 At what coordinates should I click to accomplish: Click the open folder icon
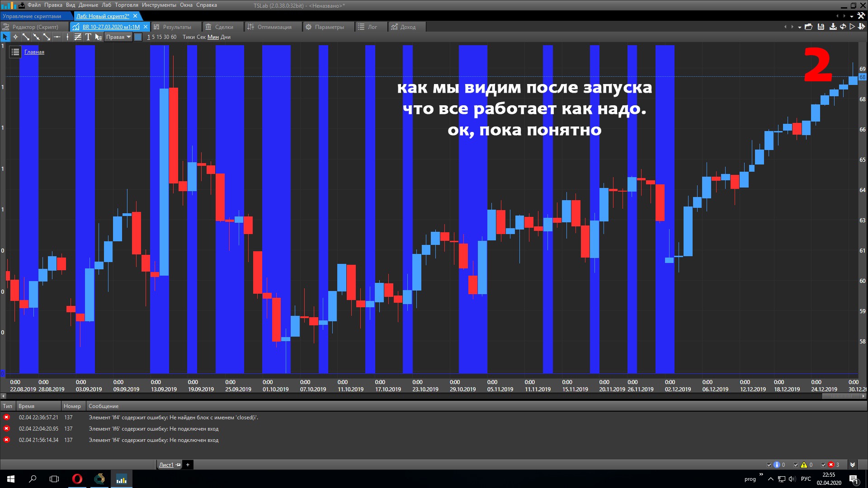coord(809,27)
